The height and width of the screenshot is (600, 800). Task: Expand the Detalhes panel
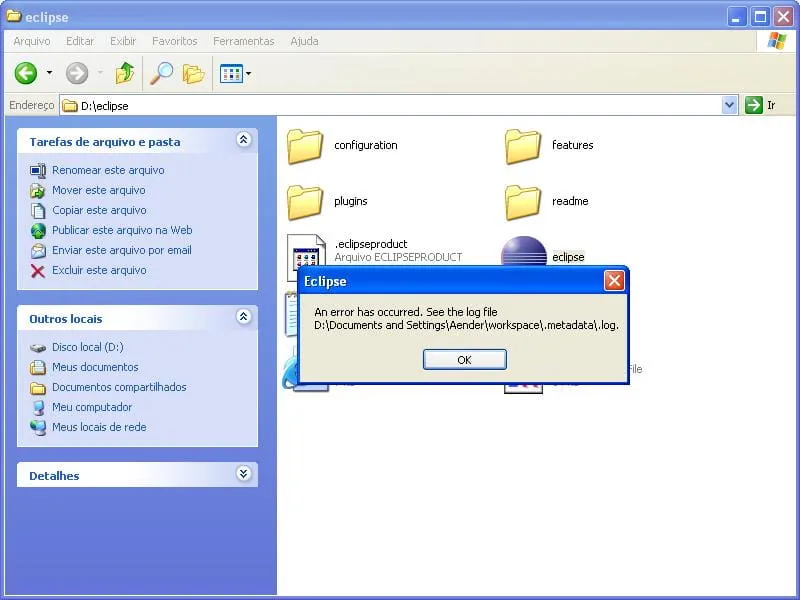pyautogui.click(x=243, y=474)
